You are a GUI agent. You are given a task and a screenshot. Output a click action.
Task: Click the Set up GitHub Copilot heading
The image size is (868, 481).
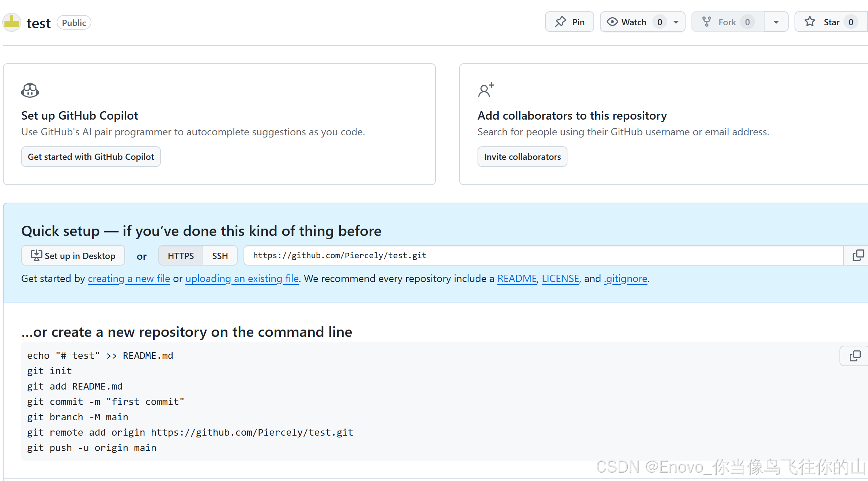click(x=80, y=116)
